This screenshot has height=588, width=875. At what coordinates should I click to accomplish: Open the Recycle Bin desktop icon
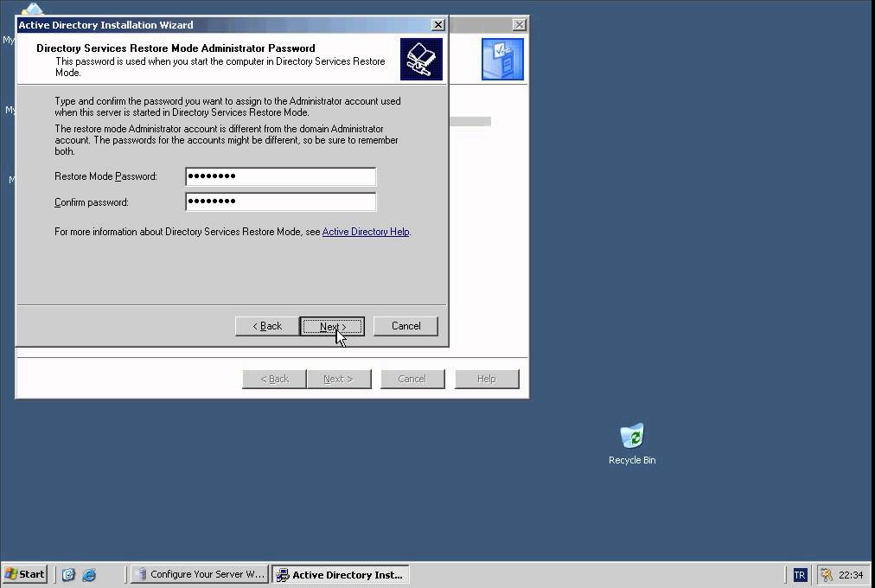point(632,444)
